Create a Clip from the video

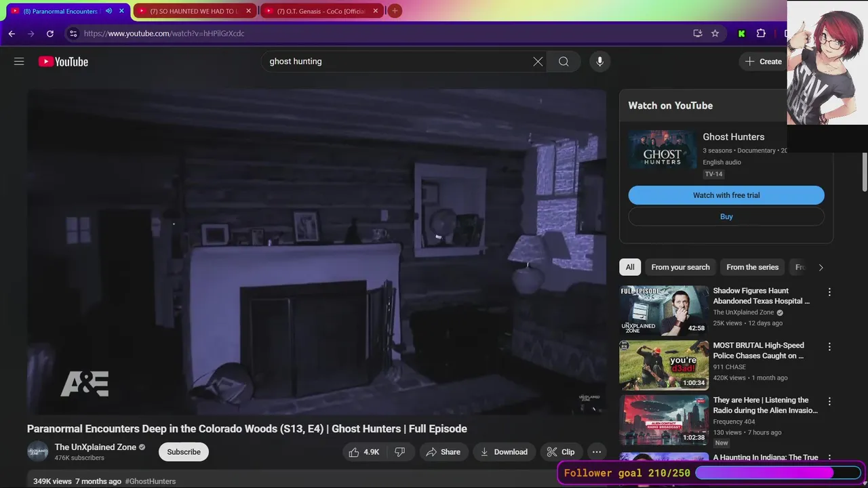pyautogui.click(x=561, y=452)
